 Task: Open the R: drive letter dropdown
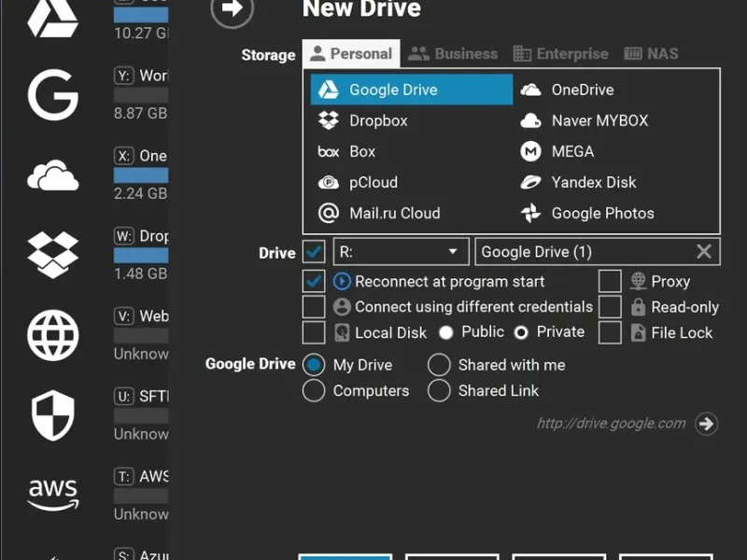click(x=401, y=251)
